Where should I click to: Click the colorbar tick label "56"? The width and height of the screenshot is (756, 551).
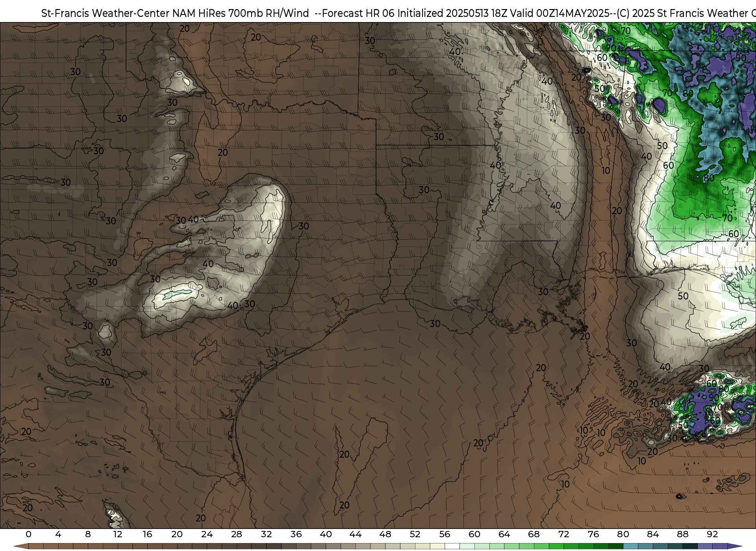[445, 534]
